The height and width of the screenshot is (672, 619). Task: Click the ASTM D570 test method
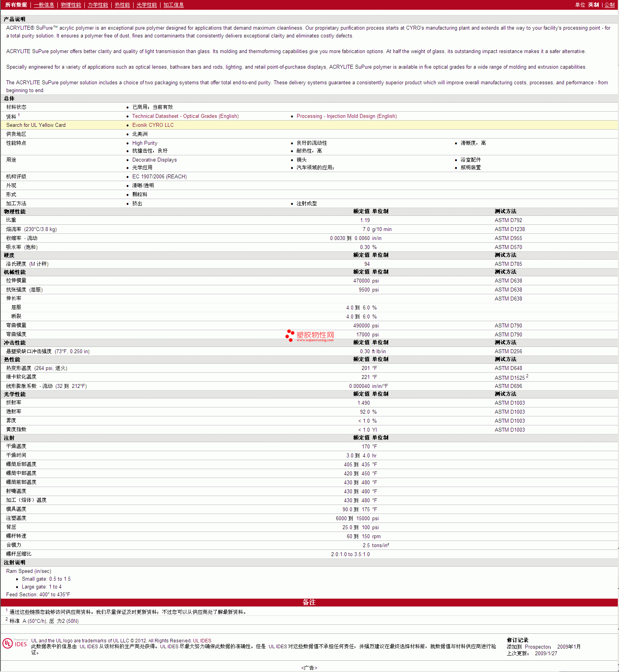coord(508,247)
